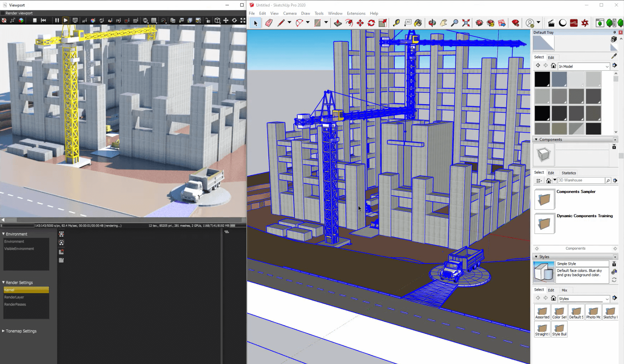Viewport: 624px width, 364px height.
Task: Collapse the Styles tray panel
Action: 536,257
